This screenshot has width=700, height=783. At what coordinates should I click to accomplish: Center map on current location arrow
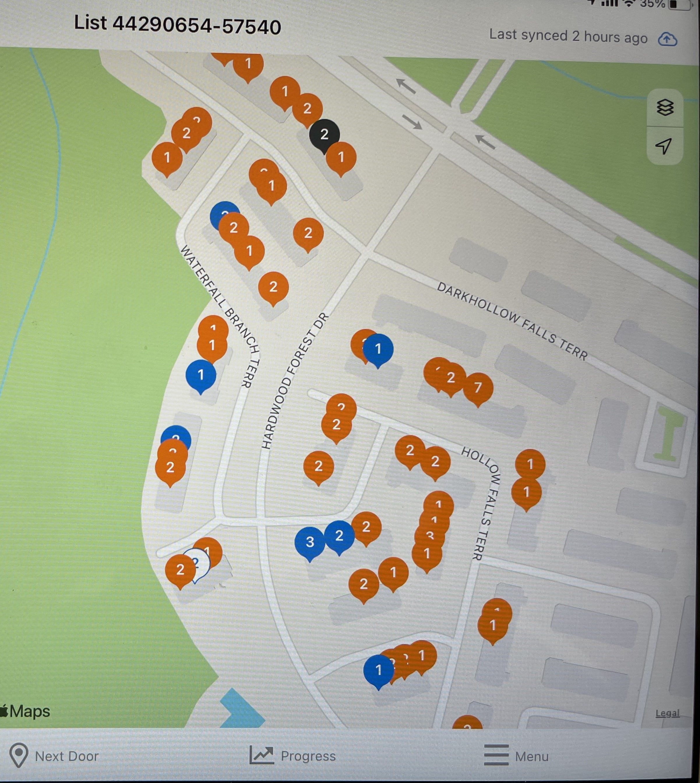[664, 146]
